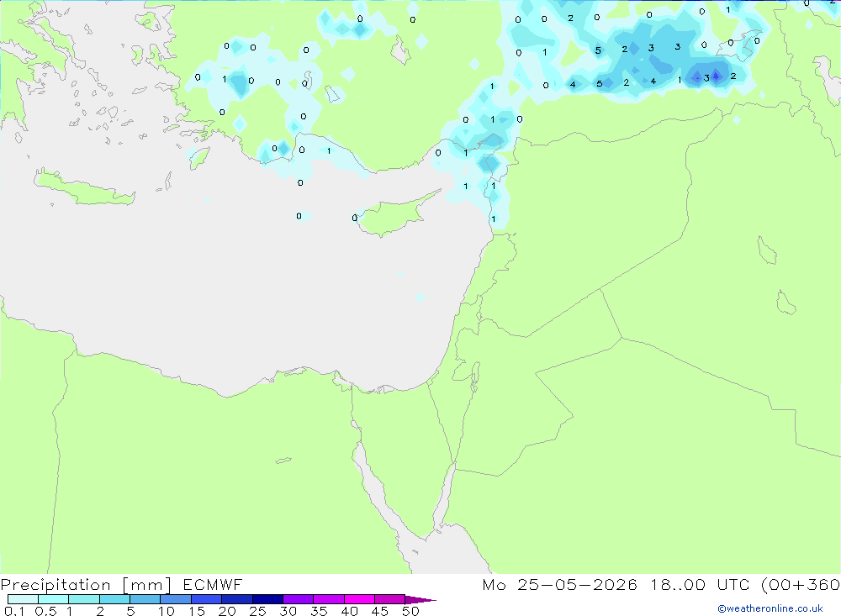Pick the 15–20 mm legend color swatch
The width and height of the screenshot is (841, 616).
[x=207, y=599]
